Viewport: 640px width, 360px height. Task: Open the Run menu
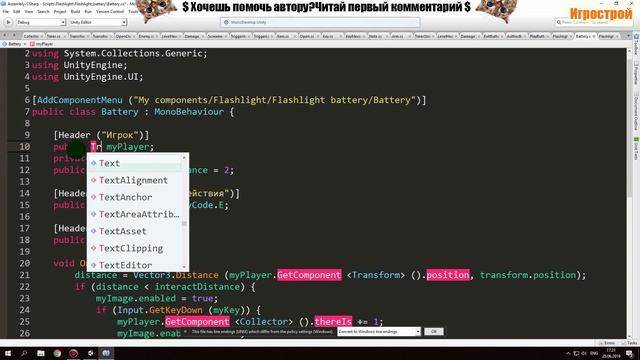pyautogui.click(x=88, y=11)
